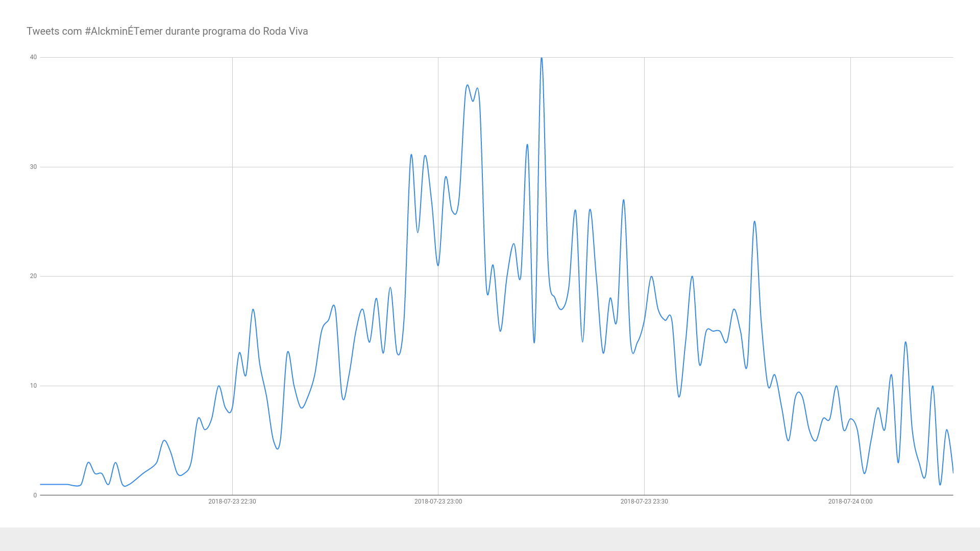The image size is (980, 551).
Task: Click the 2018-07-24 0:00 x-axis label
Action: click(x=850, y=502)
